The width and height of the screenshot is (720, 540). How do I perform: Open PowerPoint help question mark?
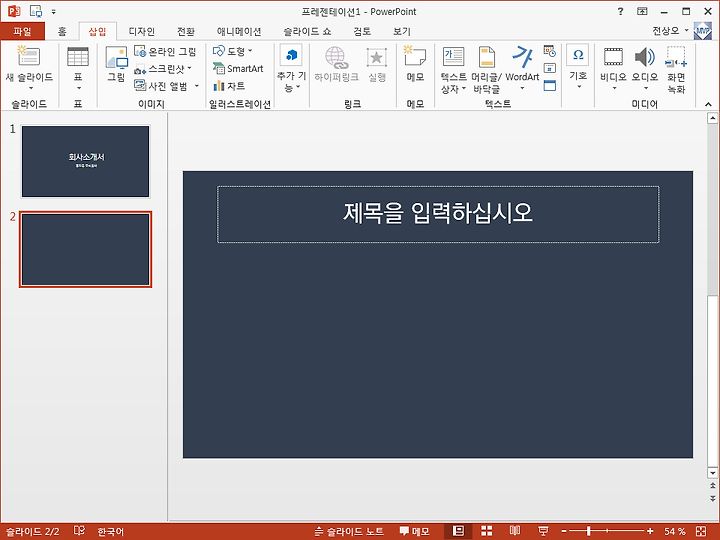pyautogui.click(x=621, y=11)
